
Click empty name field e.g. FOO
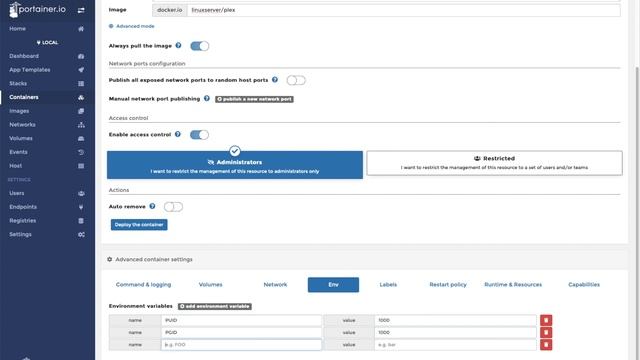[241, 345]
